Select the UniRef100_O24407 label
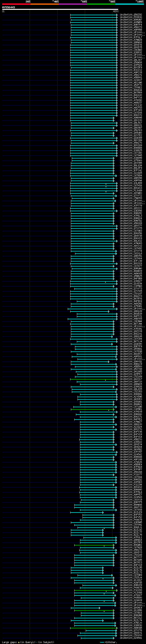 coord(131,80)
